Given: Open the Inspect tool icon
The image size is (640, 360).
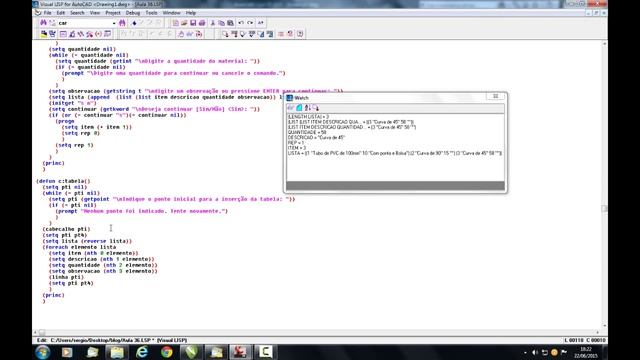Looking at the screenshot, I should tap(72, 34).
